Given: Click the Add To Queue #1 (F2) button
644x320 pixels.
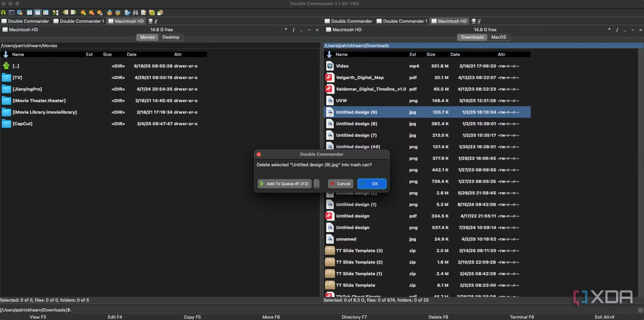Looking at the screenshot, I should click(x=284, y=184).
